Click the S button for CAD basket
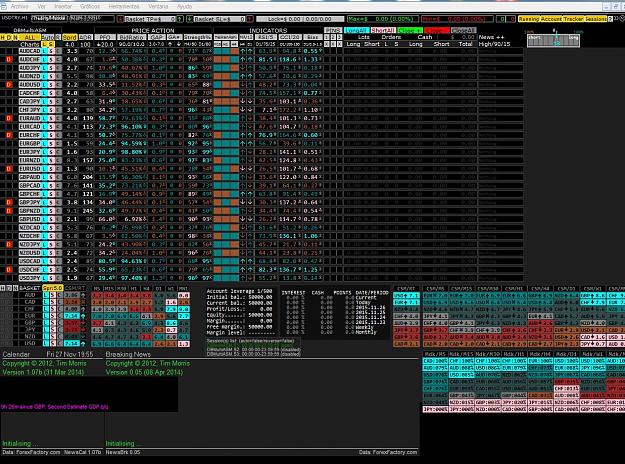The width and height of the screenshot is (625, 464). point(52,302)
